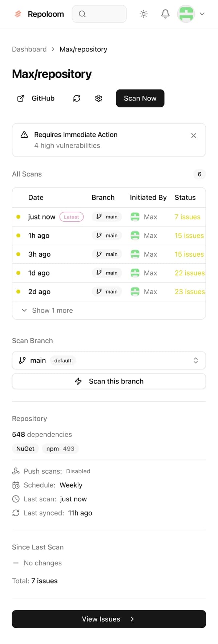Image resolution: width=218 pixels, height=644 pixels.
Task: Click main branch tag in 1h ago row
Action: click(x=107, y=236)
